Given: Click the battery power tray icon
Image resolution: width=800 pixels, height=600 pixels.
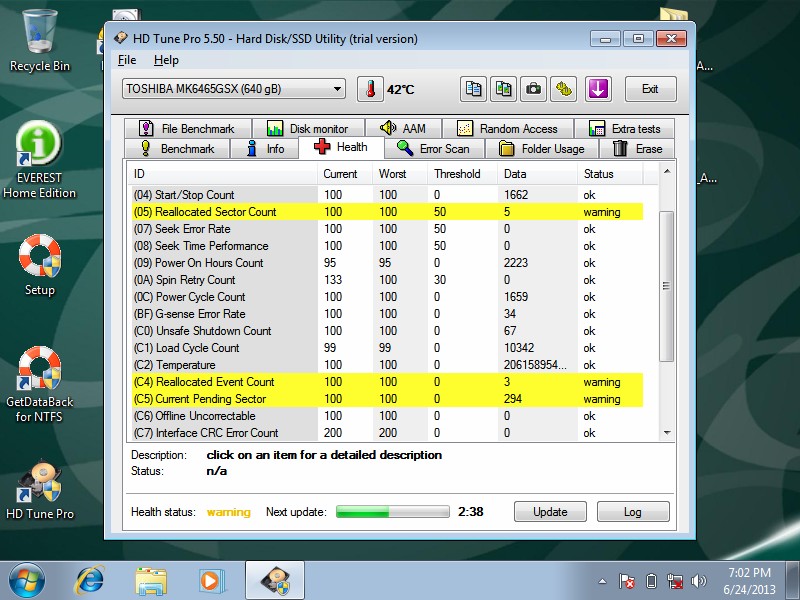Looking at the screenshot, I should click(651, 581).
